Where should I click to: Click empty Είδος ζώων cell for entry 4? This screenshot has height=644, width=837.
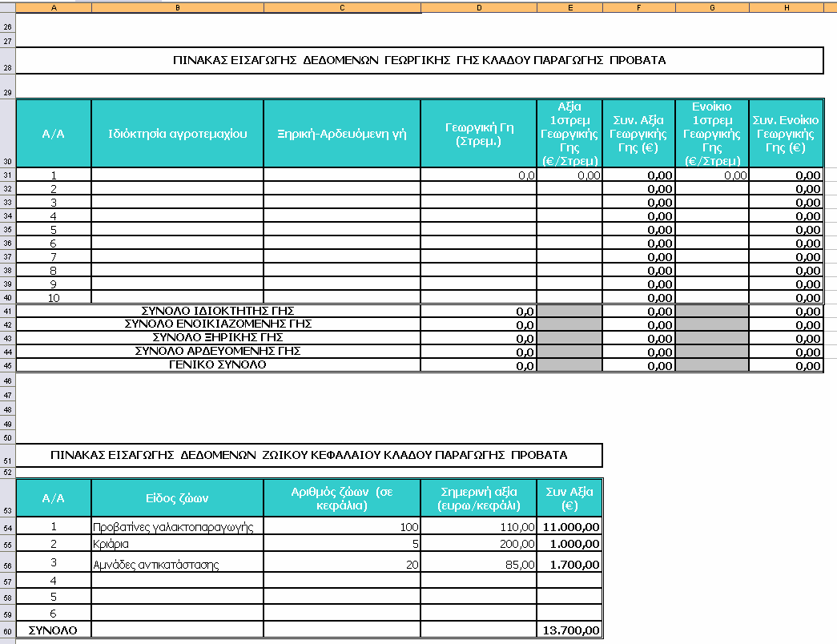pyautogui.click(x=177, y=580)
